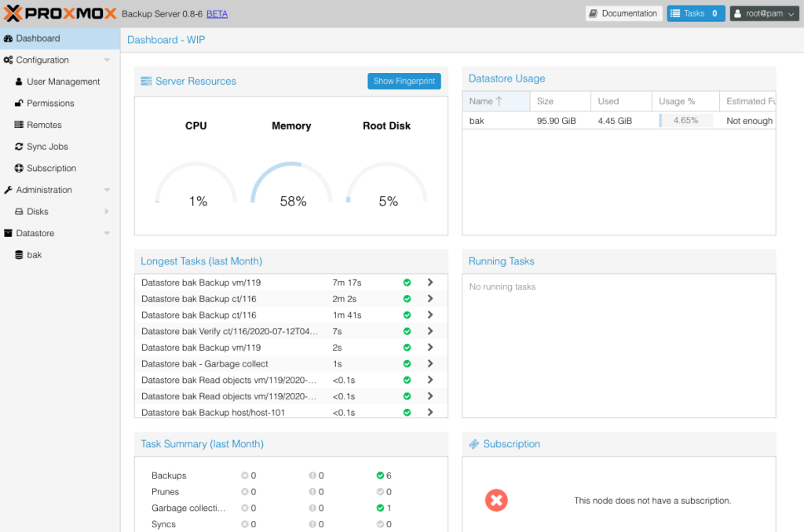Open details arrow for Garbage collect task
Viewport: 804px width, 532px height.
click(x=430, y=363)
